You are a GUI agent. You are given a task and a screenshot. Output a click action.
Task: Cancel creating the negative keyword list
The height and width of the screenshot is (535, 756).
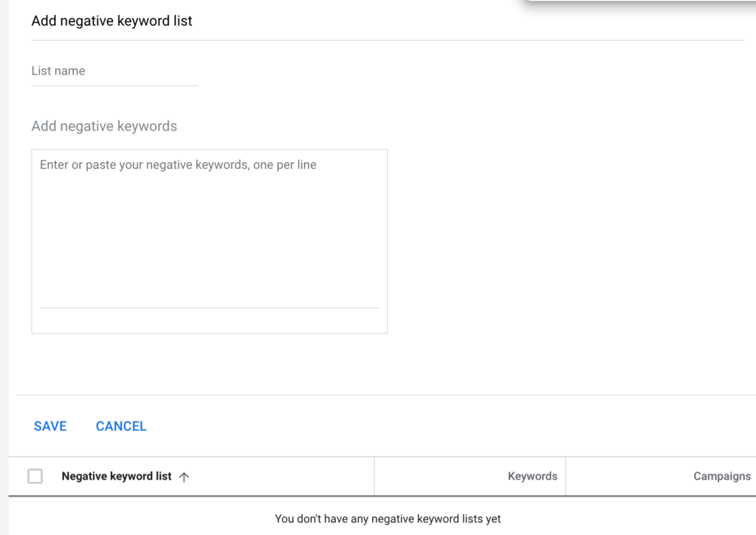pos(120,426)
